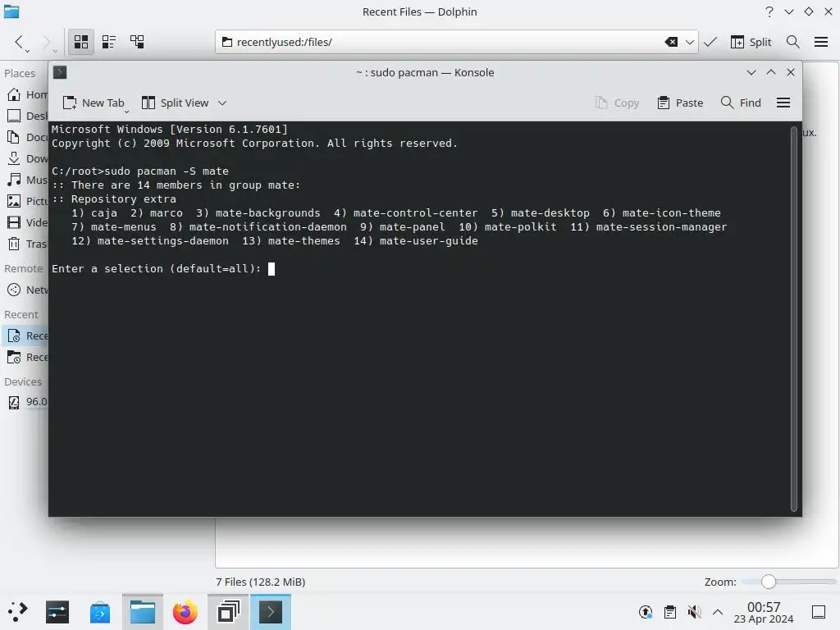The width and height of the screenshot is (840, 630).
Task: Open Music in Places panel
Action: tap(27, 180)
